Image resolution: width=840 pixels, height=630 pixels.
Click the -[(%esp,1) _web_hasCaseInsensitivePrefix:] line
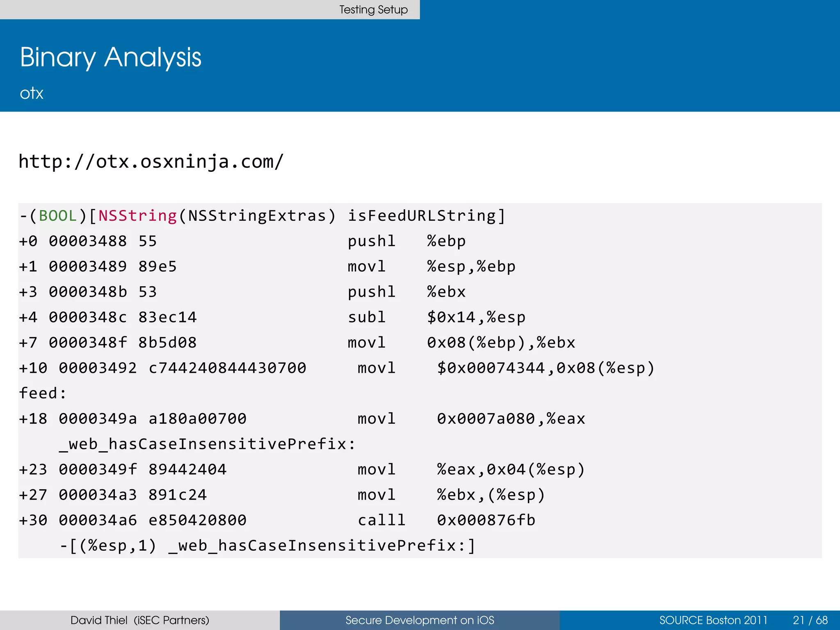click(x=267, y=546)
